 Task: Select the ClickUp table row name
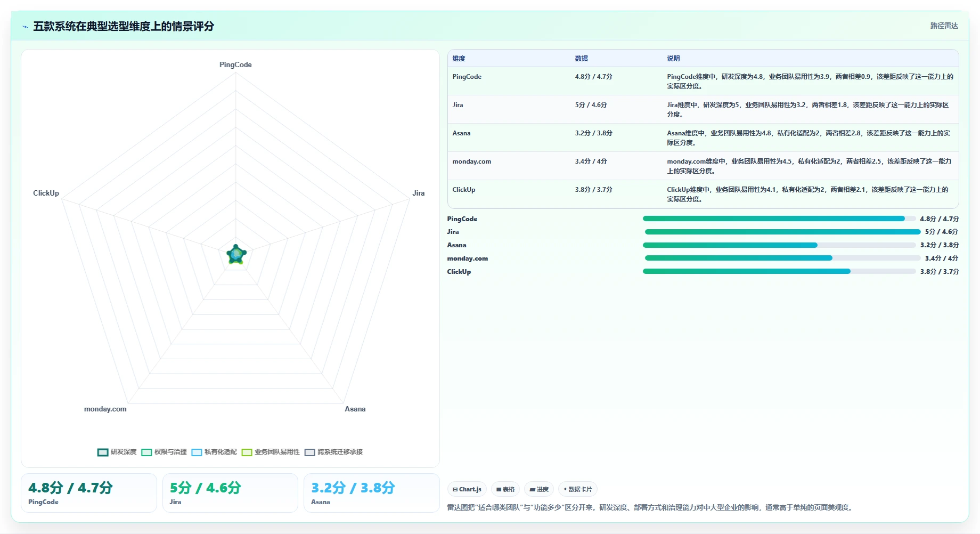coord(464,190)
